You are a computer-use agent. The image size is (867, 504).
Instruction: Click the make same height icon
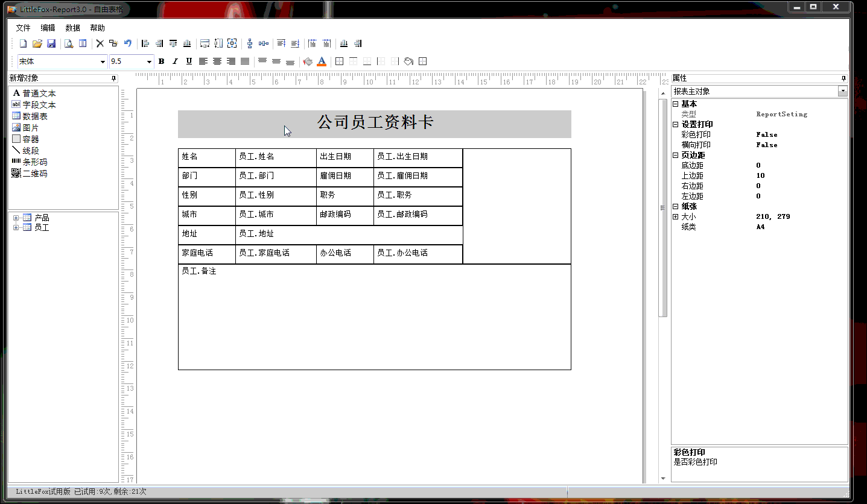[x=218, y=43]
